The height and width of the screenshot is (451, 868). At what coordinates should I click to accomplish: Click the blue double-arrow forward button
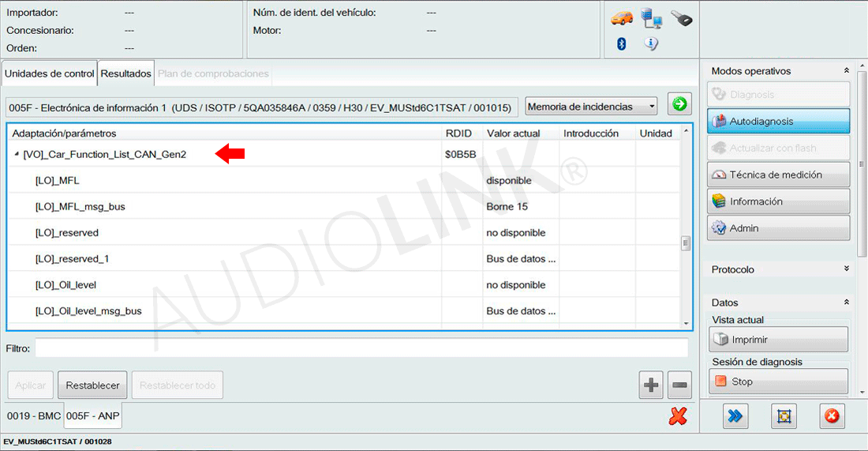pos(735,415)
